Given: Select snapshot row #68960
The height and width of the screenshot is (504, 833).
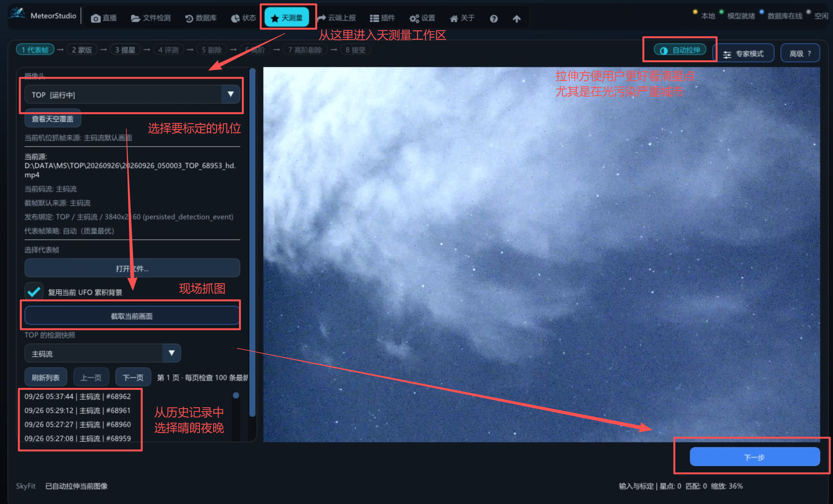Looking at the screenshot, I should click(x=78, y=424).
